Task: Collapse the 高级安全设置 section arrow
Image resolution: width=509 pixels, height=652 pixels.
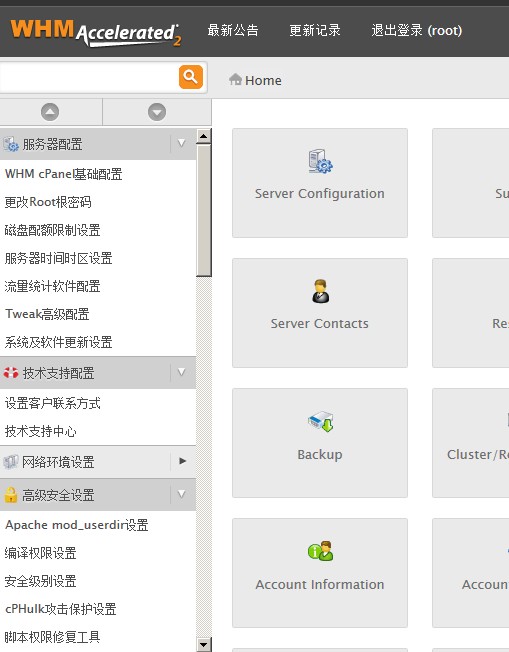Action: (181, 494)
